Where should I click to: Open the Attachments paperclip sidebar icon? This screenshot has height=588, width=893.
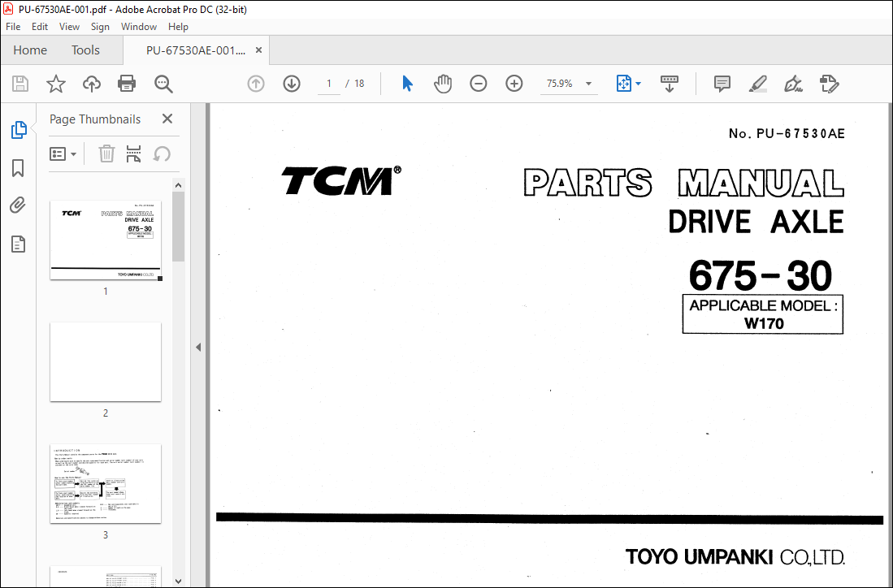(18, 205)
